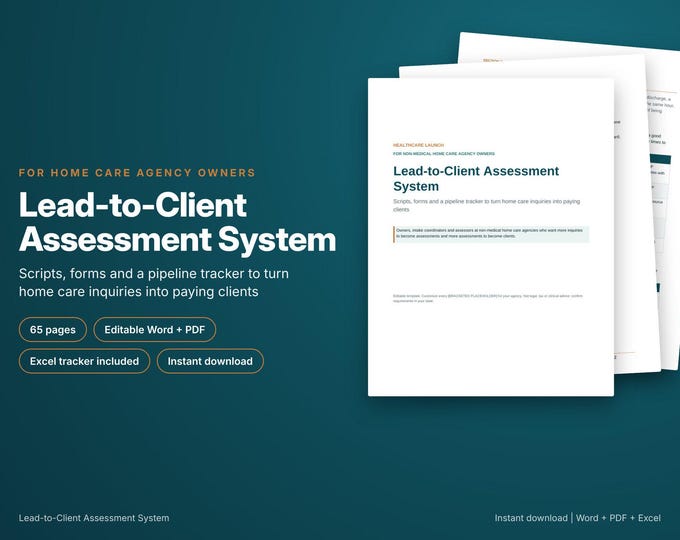Viewport: 680px width, 540px height.
Task: Click the "65 pages" pill badge
Action: pos(52,330)
